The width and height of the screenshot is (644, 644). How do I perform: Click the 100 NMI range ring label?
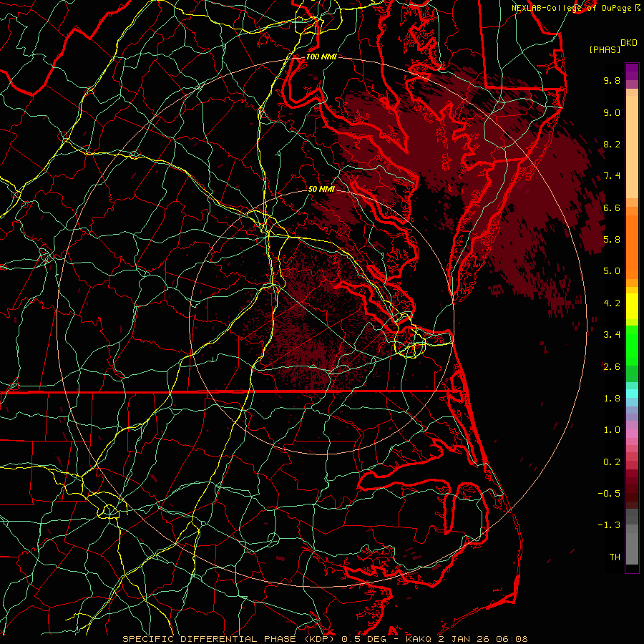tap(321, 57)
